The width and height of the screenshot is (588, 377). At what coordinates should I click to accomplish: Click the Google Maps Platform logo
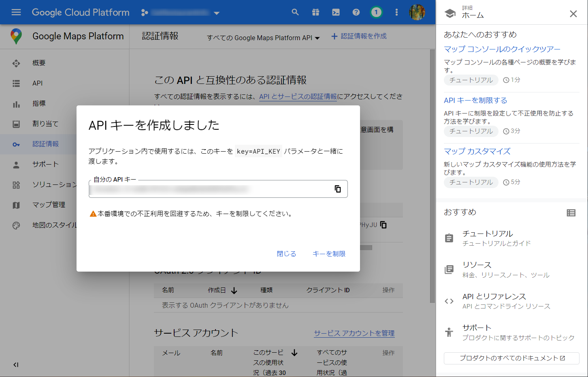(16, 36)
